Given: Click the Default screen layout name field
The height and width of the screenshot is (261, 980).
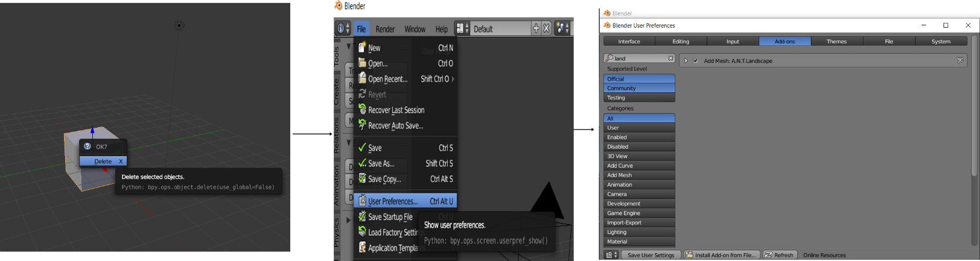Looking at the screenshot, I should point(500,28).
